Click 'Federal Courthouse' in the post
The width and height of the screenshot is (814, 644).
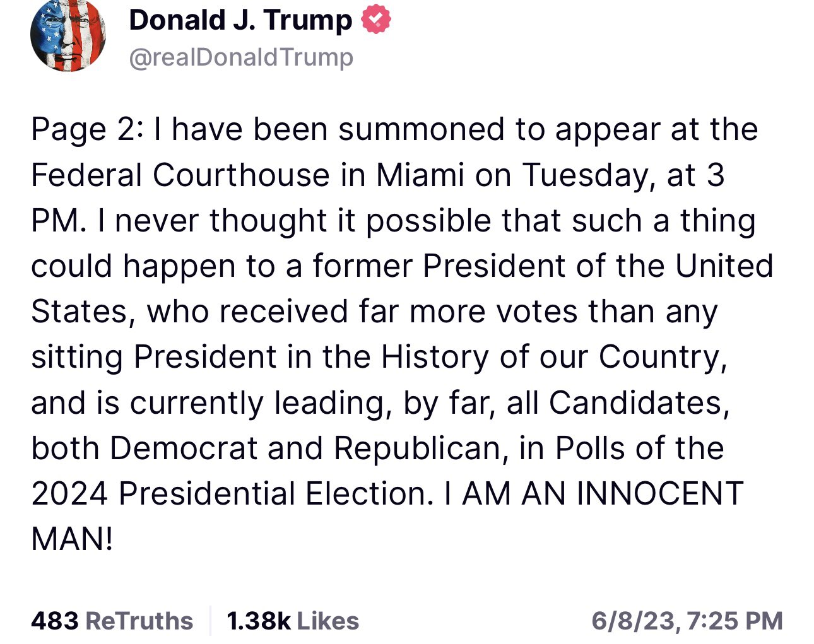tap(180, 175)
